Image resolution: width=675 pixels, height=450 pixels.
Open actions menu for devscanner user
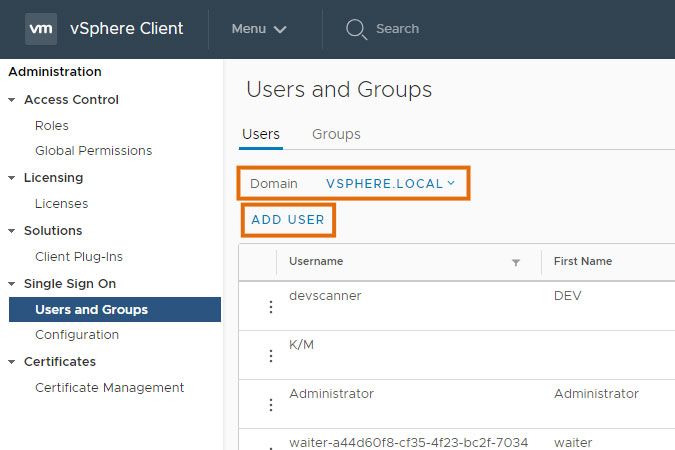270,307
